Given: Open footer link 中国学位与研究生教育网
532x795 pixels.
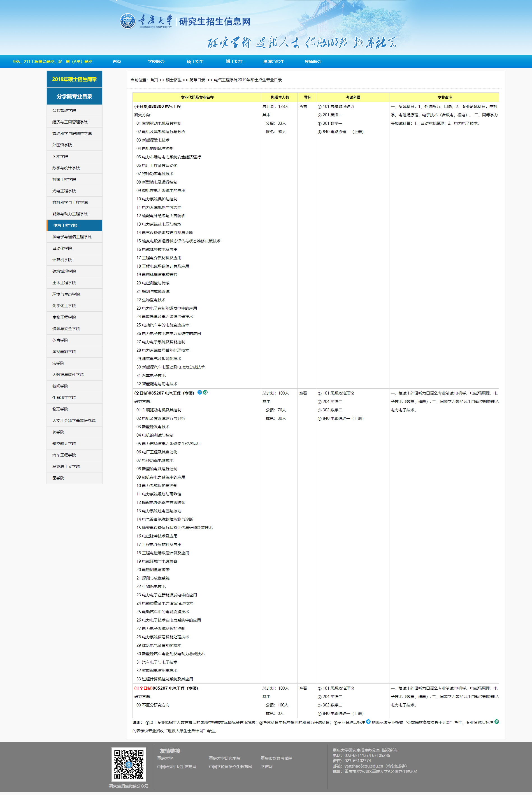Looking at the screenshot, I should tap(230, 767).
